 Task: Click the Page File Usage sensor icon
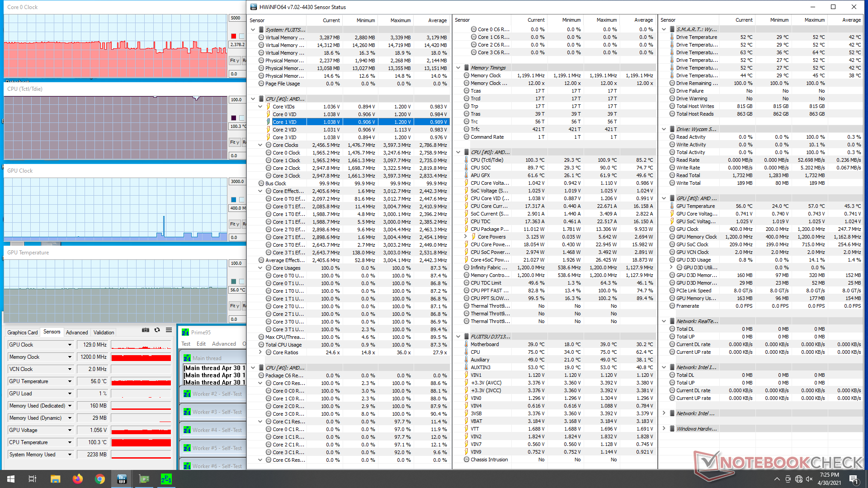(261, 84)
